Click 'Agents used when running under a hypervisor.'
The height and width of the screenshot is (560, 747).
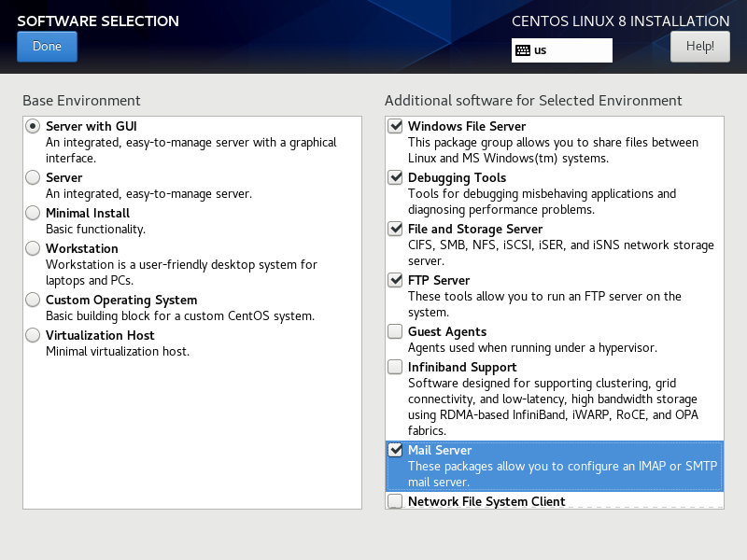(532, 348)
